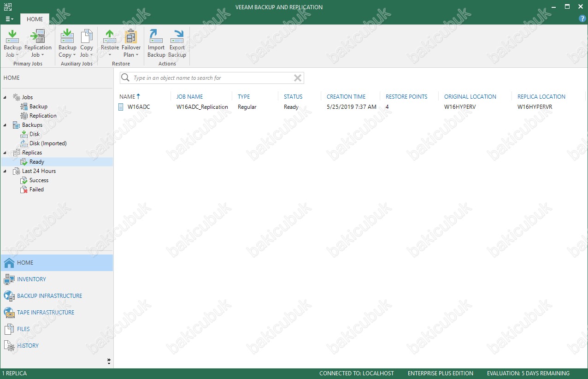
Task: Collapse the Jobs tree node
Action: [x=5, y=97]
